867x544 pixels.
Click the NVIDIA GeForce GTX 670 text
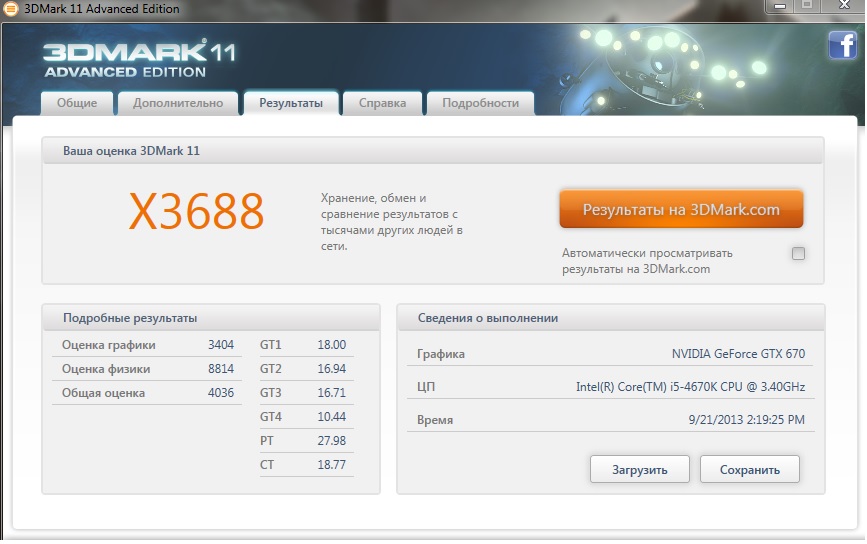(x=738, y=354)
